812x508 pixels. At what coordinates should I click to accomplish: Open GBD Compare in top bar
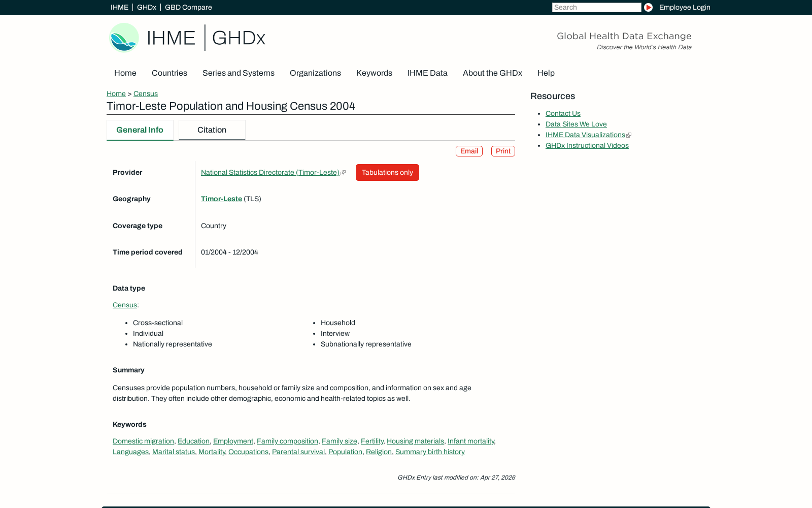pyautogui.click(x=188, y=7)
